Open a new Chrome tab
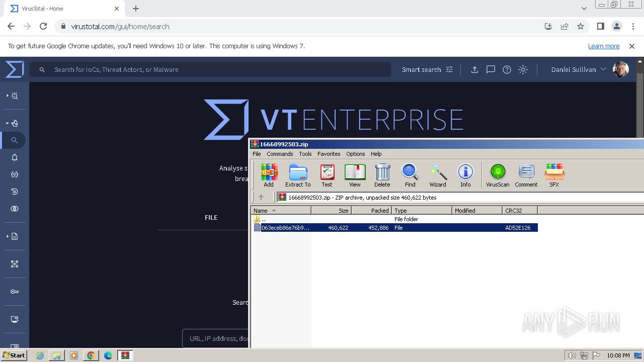644x362 pixels. (x=136, y=9)
